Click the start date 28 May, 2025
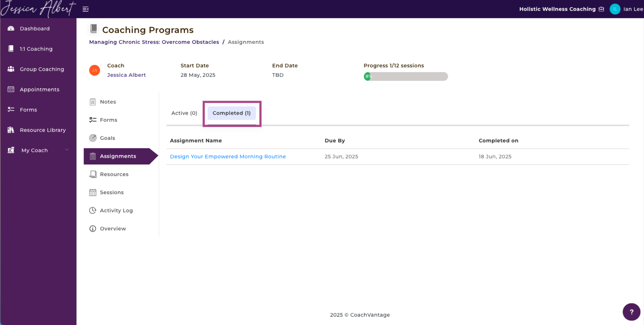The width and height of the screenshot is (644, 325). pos(198,75)
